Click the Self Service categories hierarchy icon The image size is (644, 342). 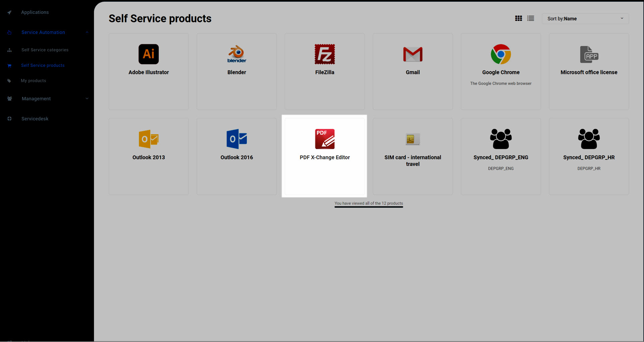(9, 50)
